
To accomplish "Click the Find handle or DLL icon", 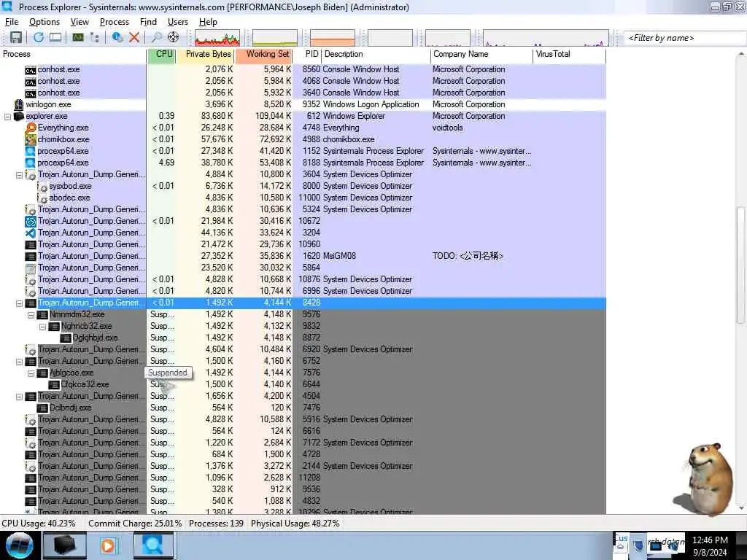I will (156, 37).
